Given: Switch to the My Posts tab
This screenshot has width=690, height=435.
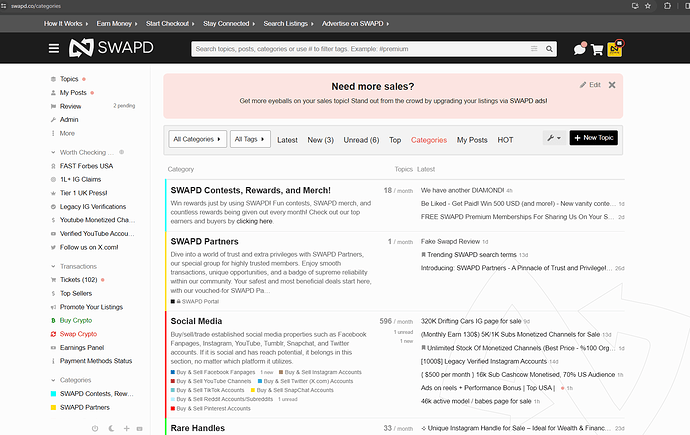Looking at the screenshot, I should tap(472, 140).
